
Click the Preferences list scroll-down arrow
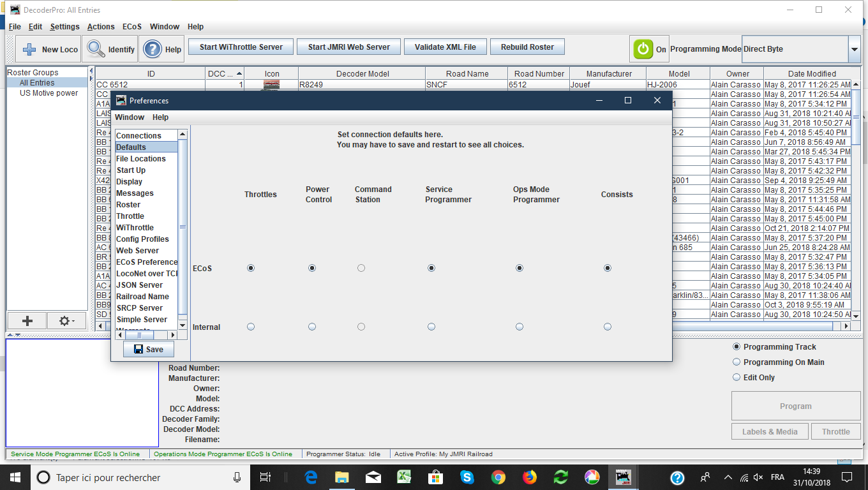[x=182, y=325]
